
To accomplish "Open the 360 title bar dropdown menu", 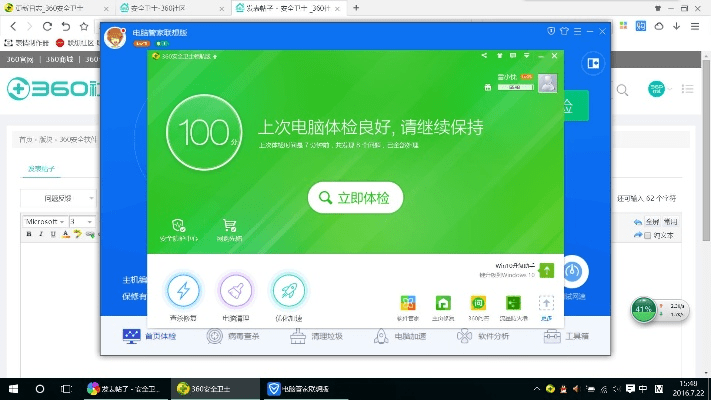I will coord(526,55).
